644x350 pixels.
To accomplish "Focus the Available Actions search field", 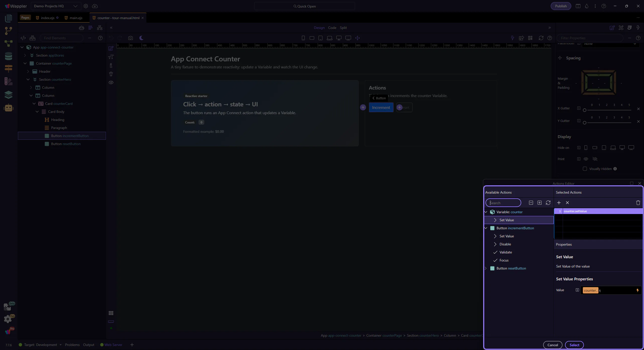I will (503, 203).
